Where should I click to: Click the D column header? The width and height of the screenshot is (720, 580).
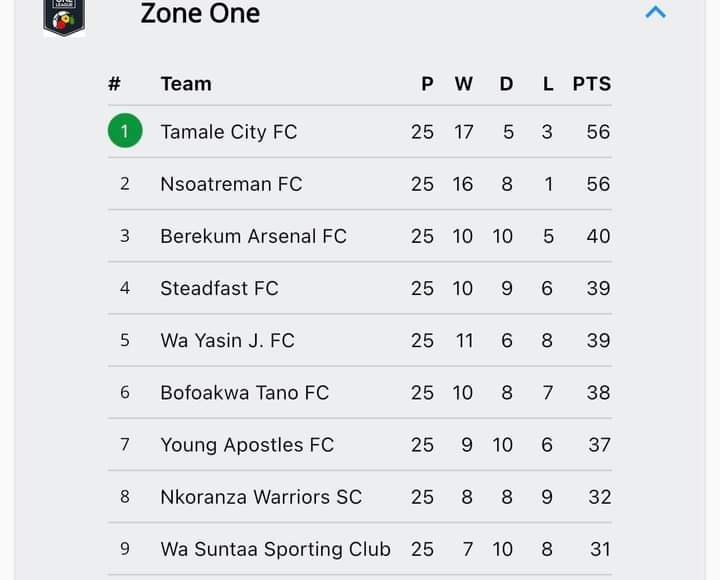(x=506, y=84)
